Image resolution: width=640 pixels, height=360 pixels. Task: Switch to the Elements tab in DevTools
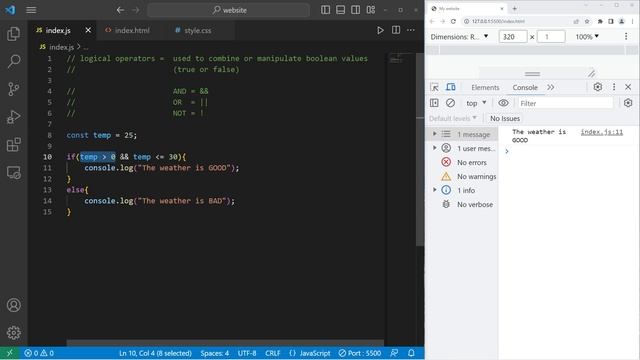[485, 87]
